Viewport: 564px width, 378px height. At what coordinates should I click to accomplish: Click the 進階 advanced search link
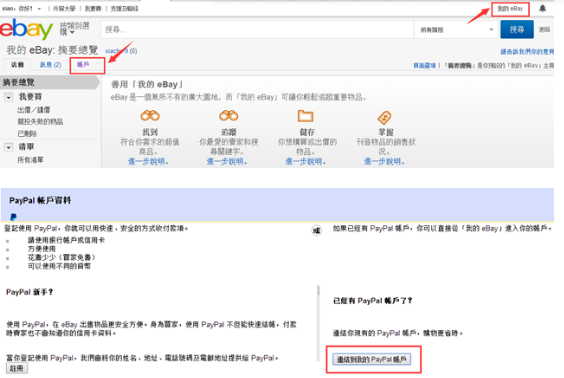(x=544, y=29)
